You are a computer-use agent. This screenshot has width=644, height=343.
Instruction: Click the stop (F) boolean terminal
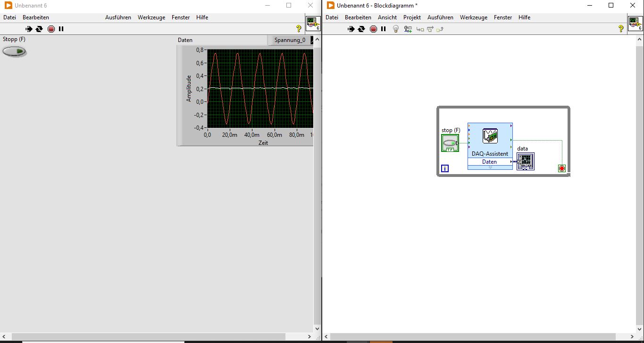point(450,143)
